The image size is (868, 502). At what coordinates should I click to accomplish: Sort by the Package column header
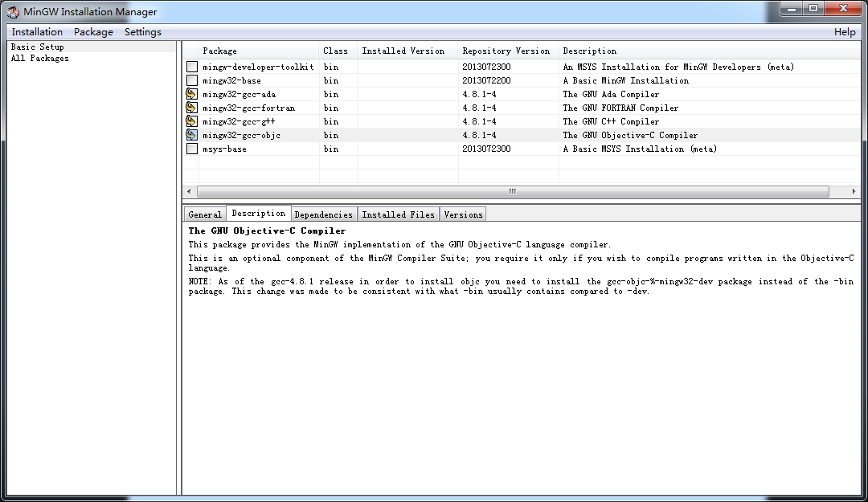point(259,51)
